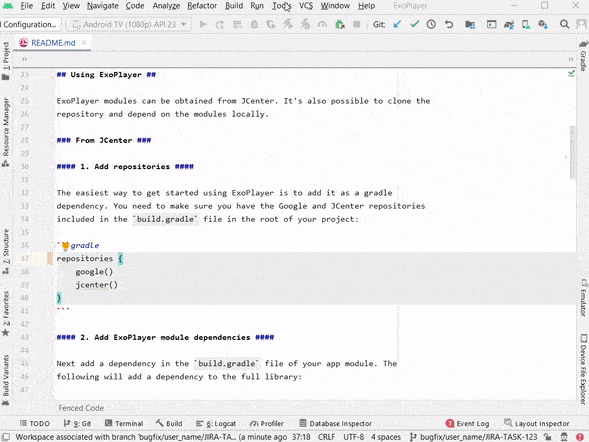This screenshot has width=589, height=442.
Task: Open the AVD Manager icon
Action: coord(526,24)
